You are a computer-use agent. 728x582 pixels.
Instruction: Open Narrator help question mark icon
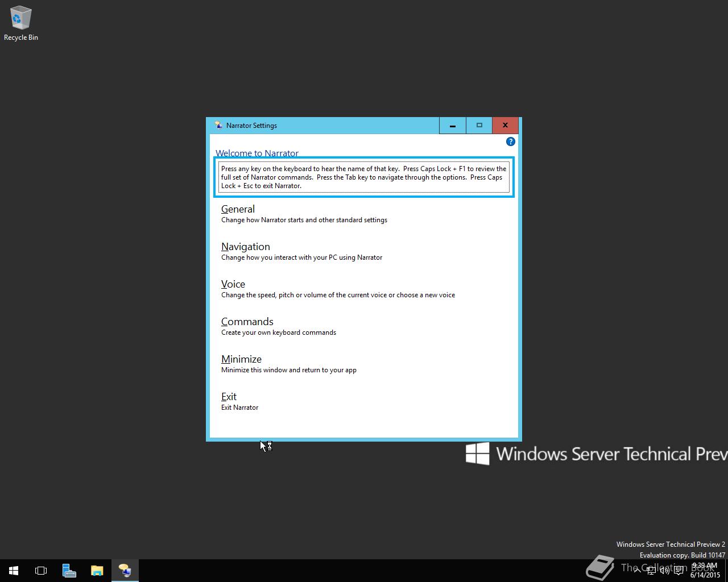(510, 142)
